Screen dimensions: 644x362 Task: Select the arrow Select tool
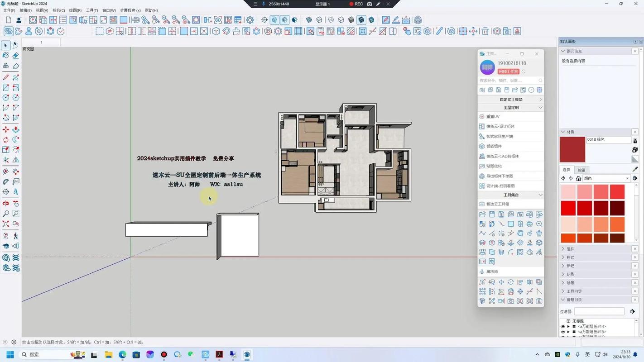(6, 45)
